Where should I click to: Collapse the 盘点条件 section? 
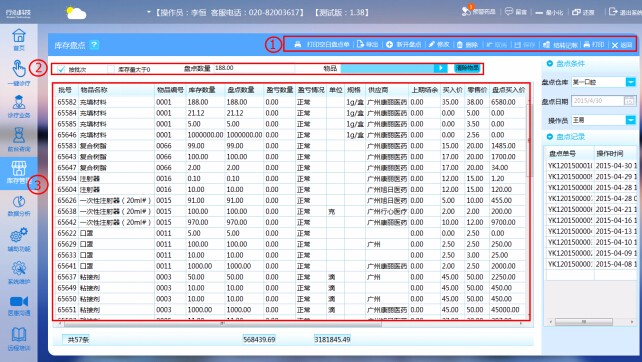pos(549,63)
